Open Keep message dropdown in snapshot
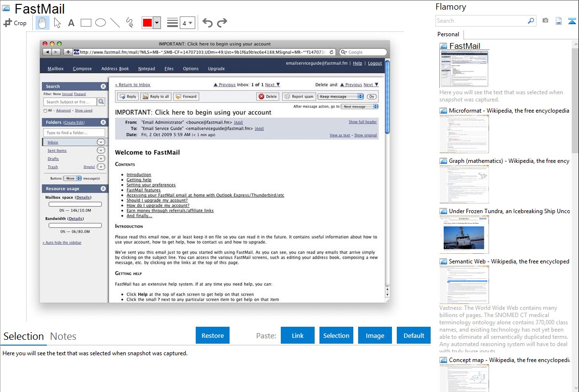This screenshot has height=392, width=579. pyautogui.click(x=340, y=97)
